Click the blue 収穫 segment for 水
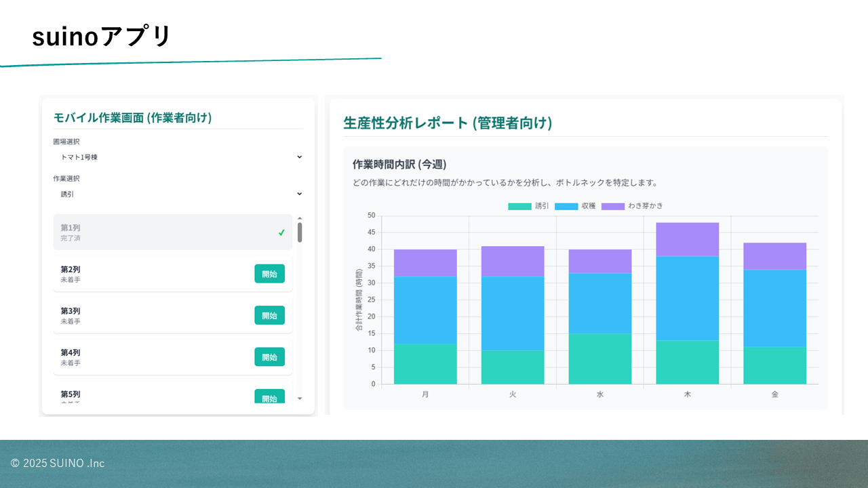This screenshot has height=488, width=868. (x=600, y=304)
